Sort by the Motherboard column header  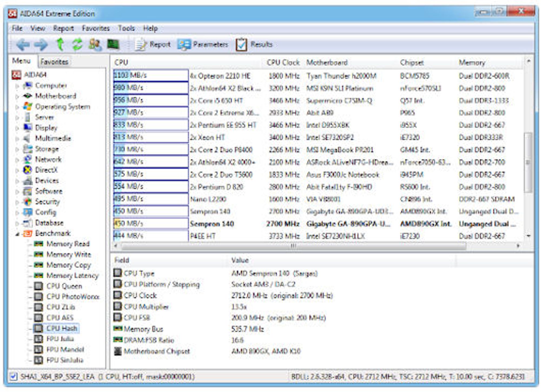click(327, 62)
